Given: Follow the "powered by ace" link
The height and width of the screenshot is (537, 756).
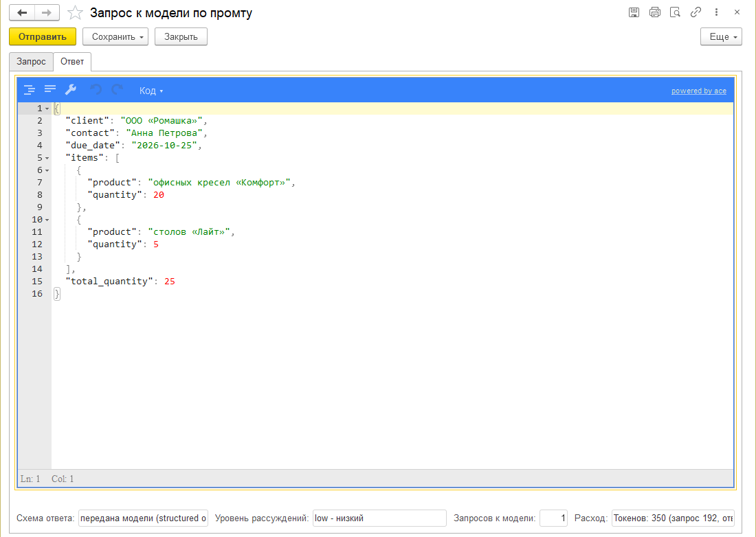Looking at the screenshot, I should pos(699,91).
